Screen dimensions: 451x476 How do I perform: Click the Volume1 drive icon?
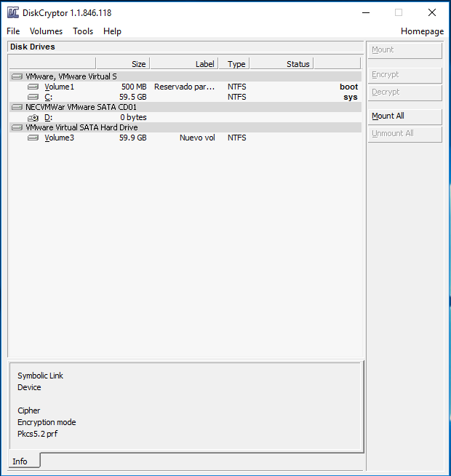coord(33,87)
